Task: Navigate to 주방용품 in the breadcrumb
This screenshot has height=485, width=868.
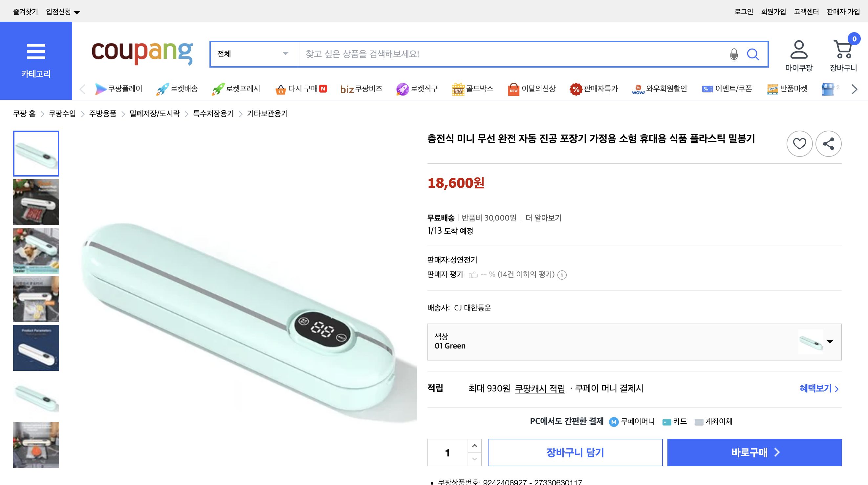Action: pyautogui.click(x=102, y=114)
